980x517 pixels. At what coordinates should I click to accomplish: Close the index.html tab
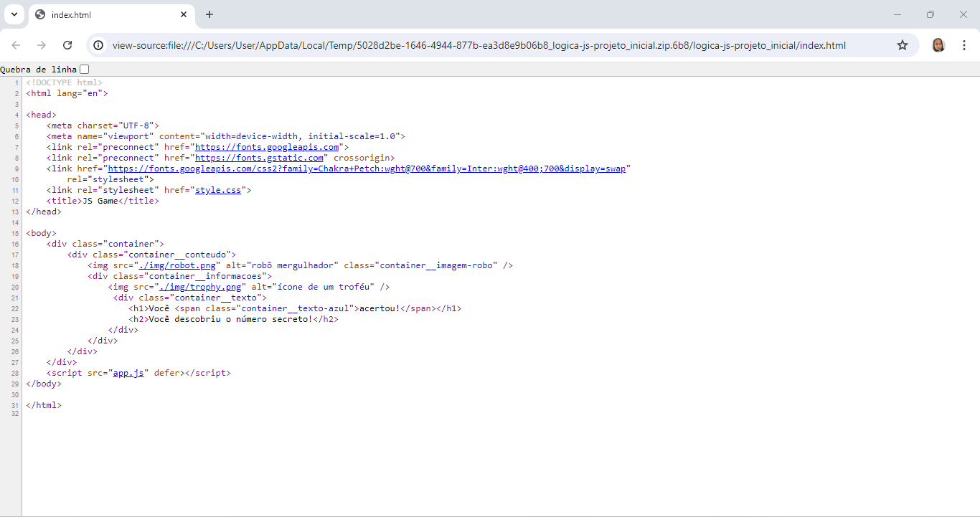(184, 14)
